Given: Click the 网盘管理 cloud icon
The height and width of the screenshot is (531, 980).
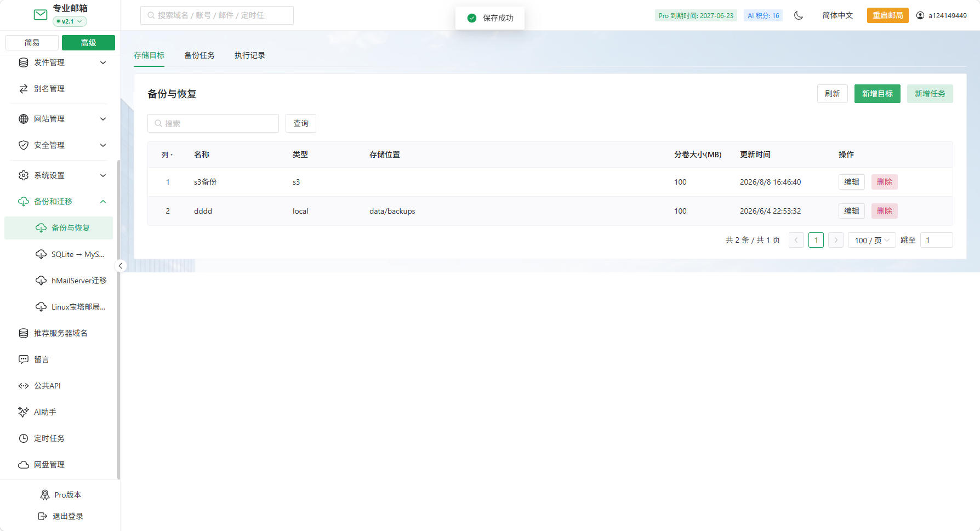Looking at the screenshot, I should pyautogui.click(x=24, y=465).
